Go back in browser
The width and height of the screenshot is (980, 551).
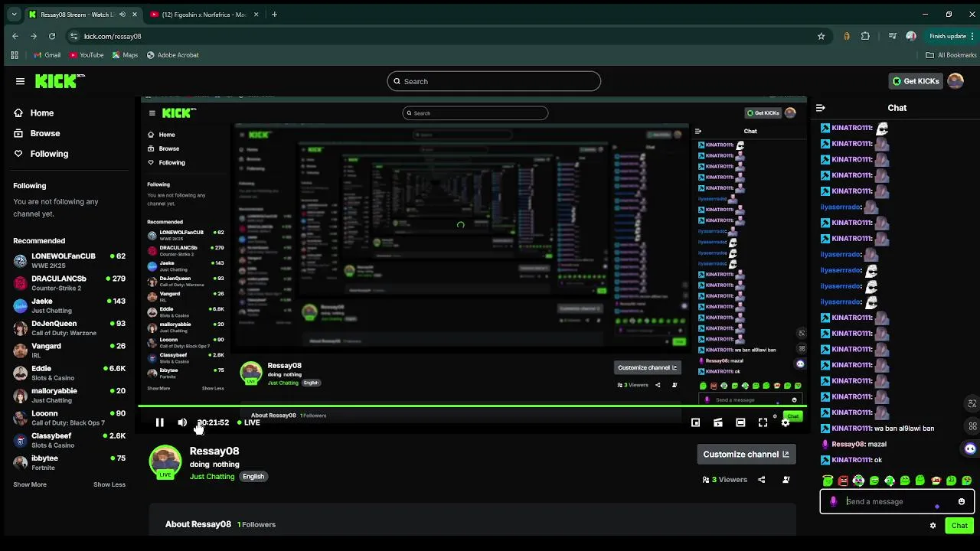point(15,36)
